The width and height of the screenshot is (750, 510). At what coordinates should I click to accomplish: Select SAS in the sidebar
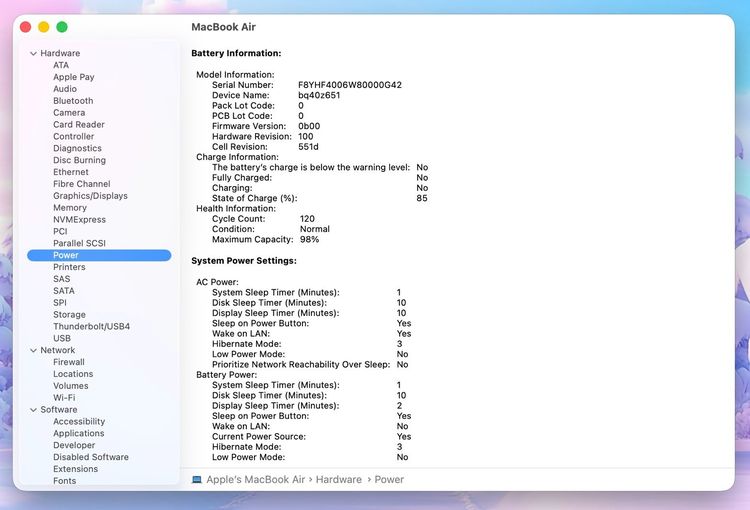click(61, 279)
